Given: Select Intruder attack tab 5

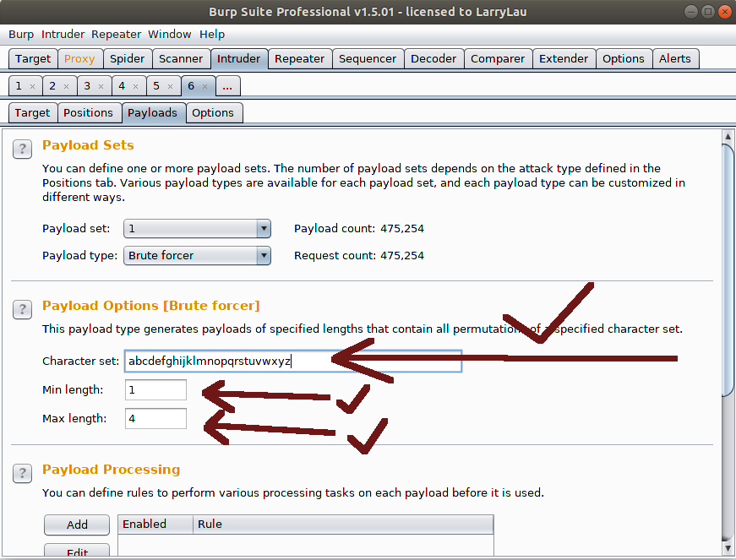Looking at the screenshot, I should [157, 86].
